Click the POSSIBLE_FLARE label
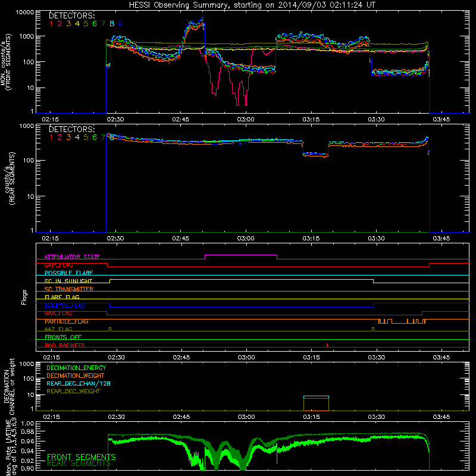 68,273
